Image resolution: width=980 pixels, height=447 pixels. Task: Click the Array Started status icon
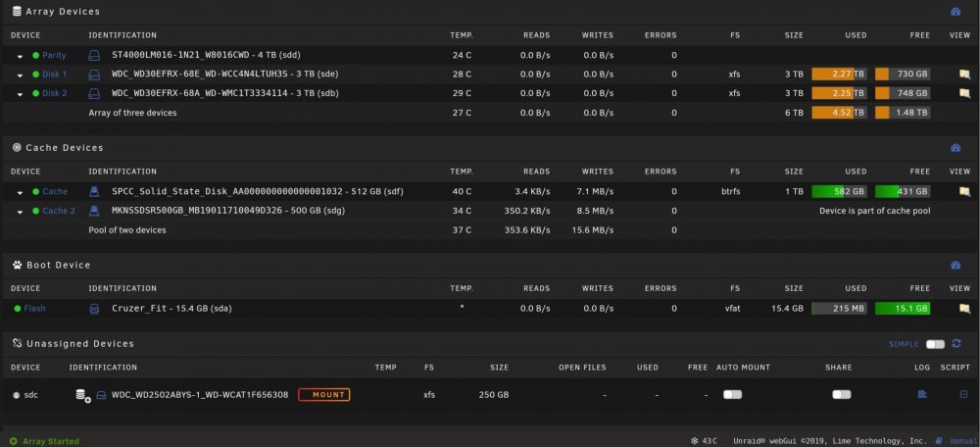click(14, 441)
